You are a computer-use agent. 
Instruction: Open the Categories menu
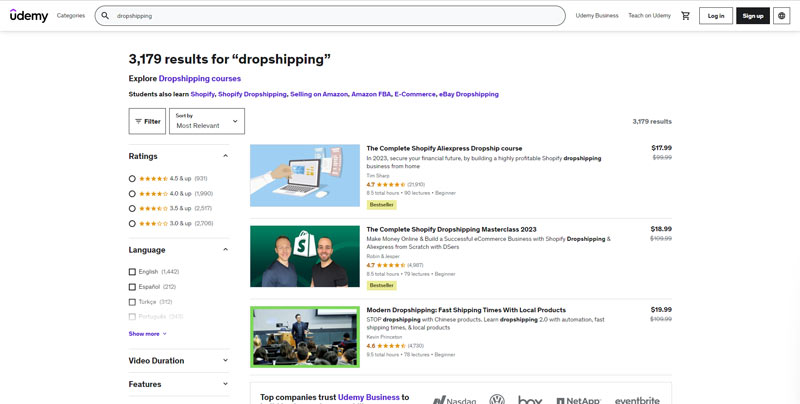(71, 16)
